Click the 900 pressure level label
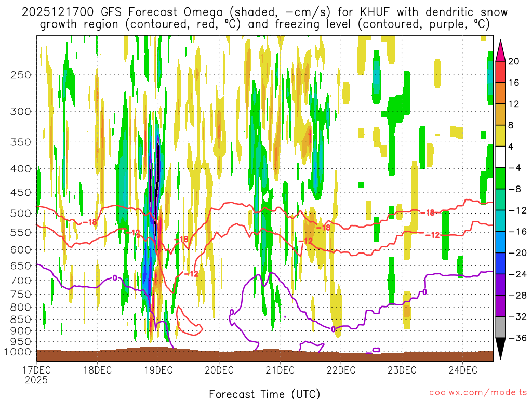 (x=21, y=331)
